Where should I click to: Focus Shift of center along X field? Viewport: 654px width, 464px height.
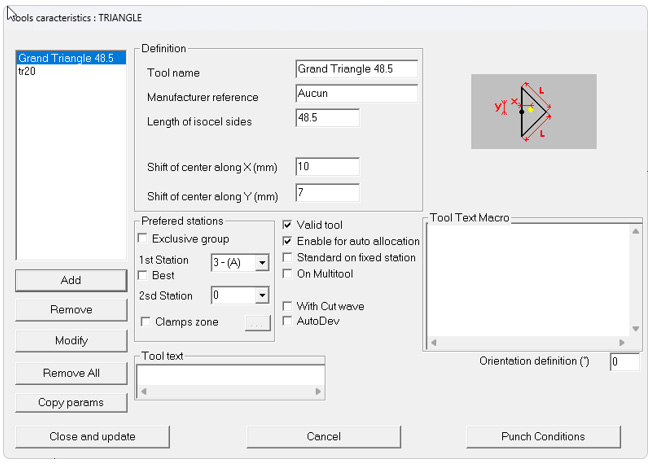point(327,166)
